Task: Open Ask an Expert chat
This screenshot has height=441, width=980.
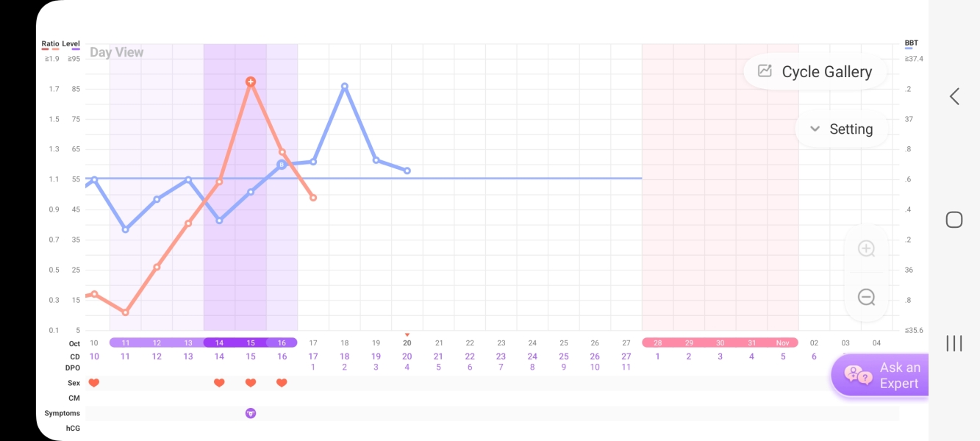Action: point(881,376)
